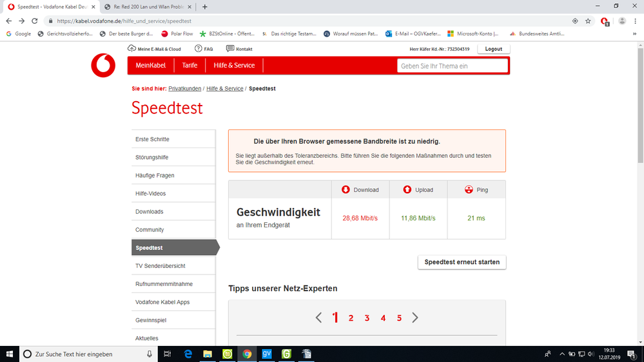644x362 pixels.
Task: Open the notification center icon
Action: point(632,354)
